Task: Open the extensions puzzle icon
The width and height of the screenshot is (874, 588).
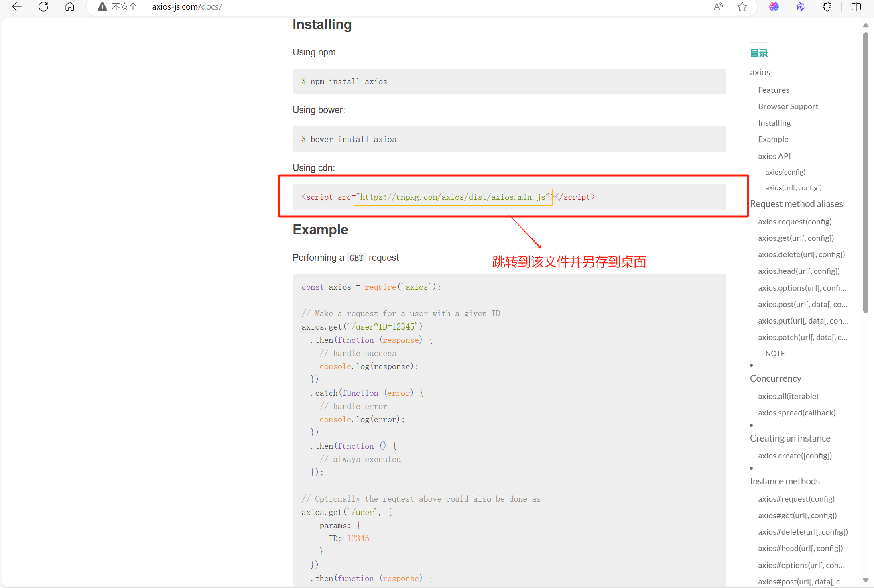Action: [x=827, y=6]
